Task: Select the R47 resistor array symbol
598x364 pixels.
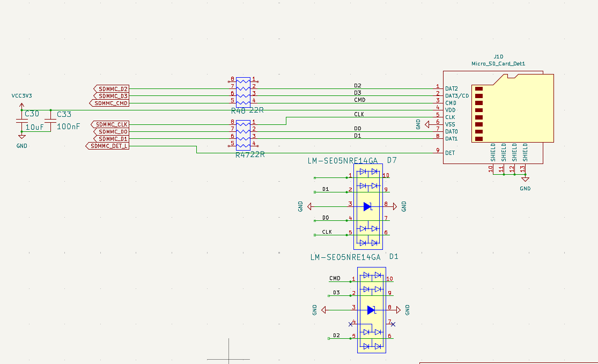Action: pyautogui.click(x=243, y=135)
